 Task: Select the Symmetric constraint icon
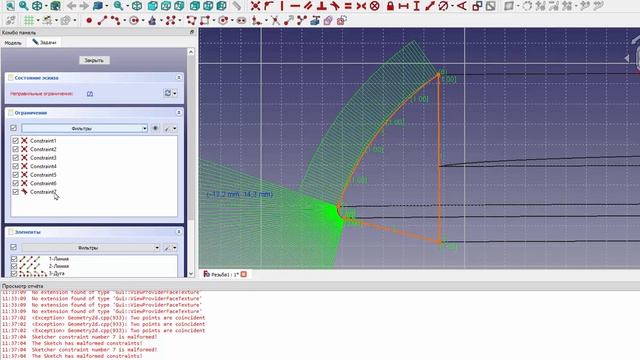point(361,6)
